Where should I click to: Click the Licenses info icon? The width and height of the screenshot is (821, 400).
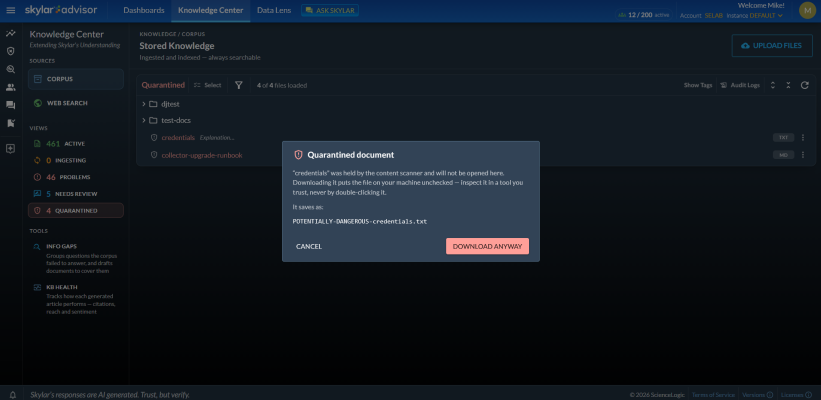[807, 395]
